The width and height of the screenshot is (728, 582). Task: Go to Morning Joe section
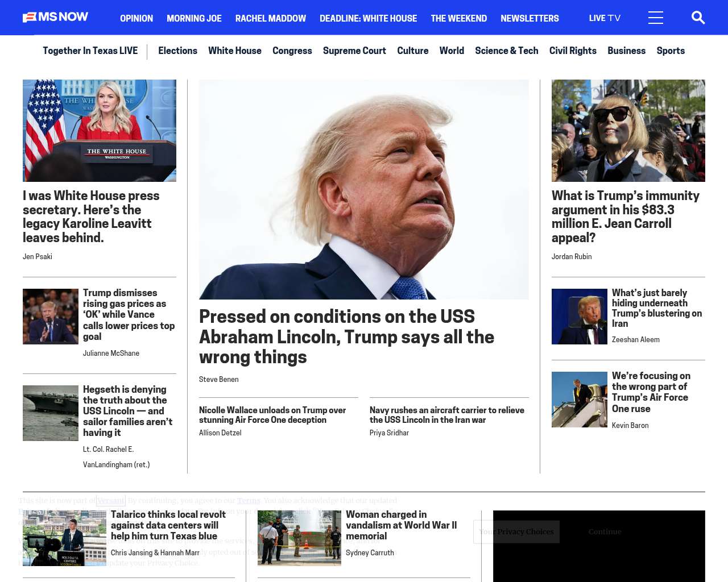pos(194,18)
